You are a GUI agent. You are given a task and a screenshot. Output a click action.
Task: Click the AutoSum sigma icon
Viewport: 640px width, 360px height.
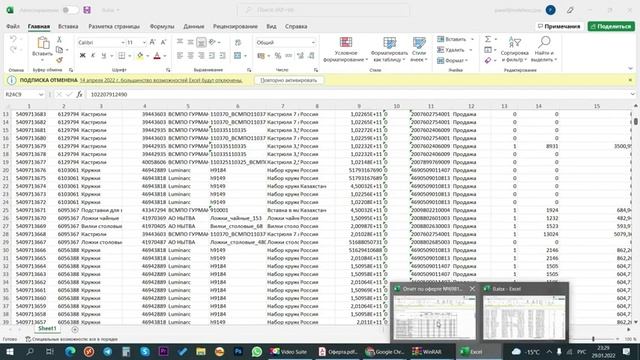point(488,39)
